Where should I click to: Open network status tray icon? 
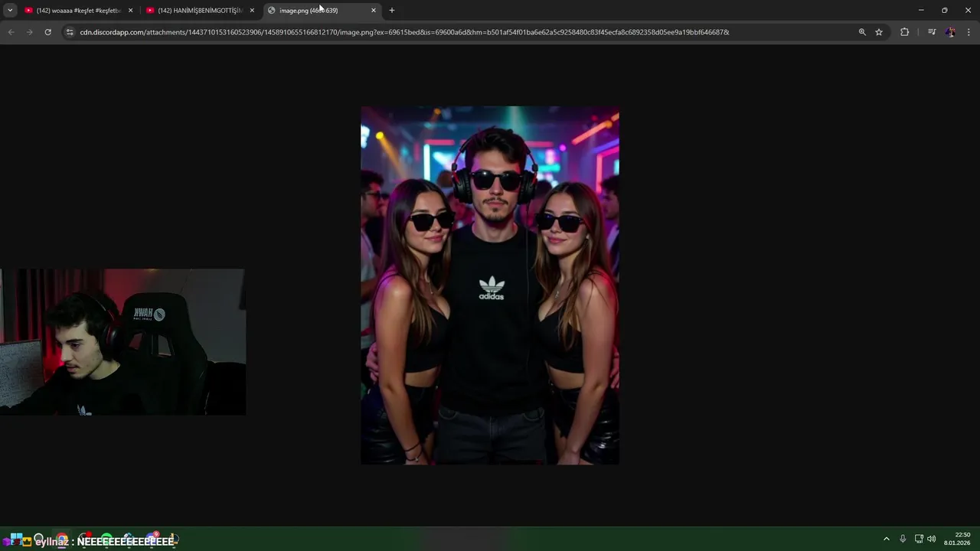tap(919, 539)
